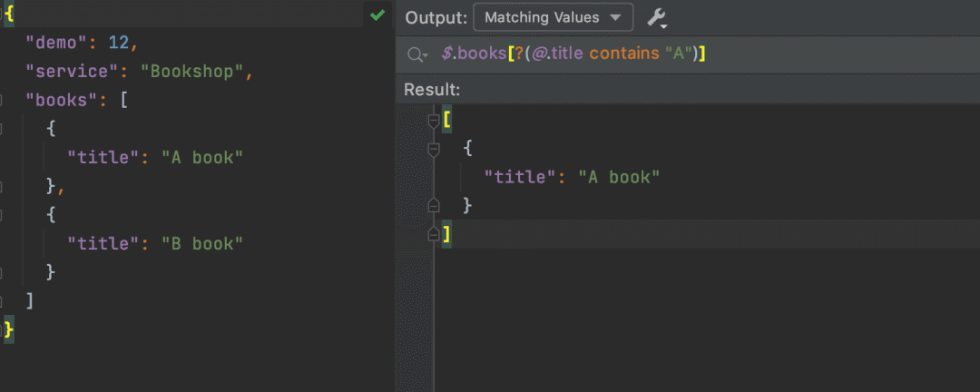Click the Output: label

pos(436,17)
